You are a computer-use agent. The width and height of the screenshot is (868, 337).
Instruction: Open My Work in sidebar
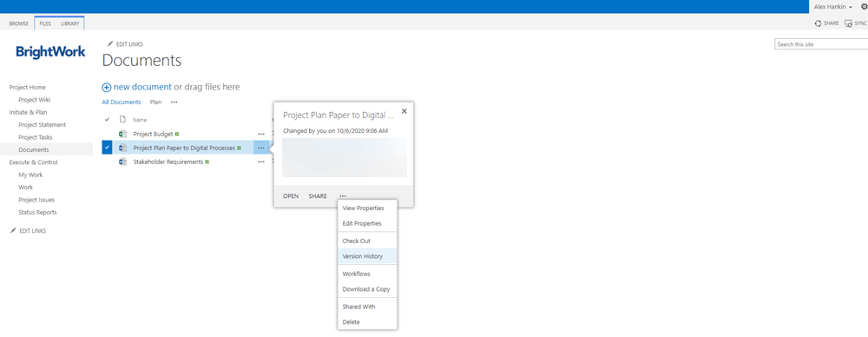coord(30,175)
